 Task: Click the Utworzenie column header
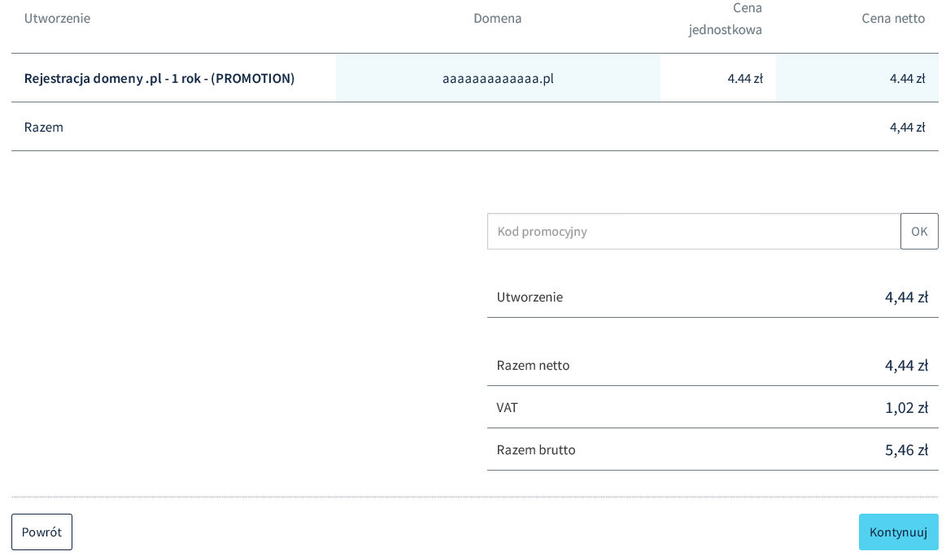coord(57,18)
